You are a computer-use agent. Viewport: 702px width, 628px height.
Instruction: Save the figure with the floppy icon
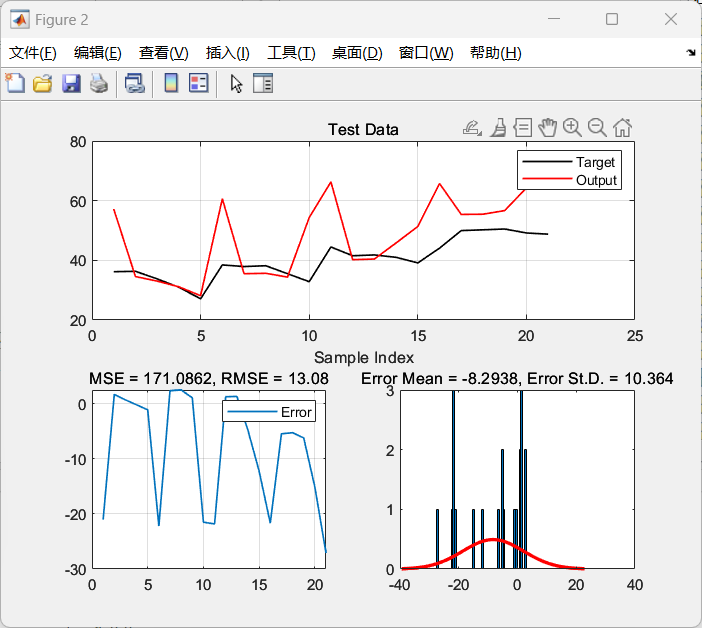point(70,84)
